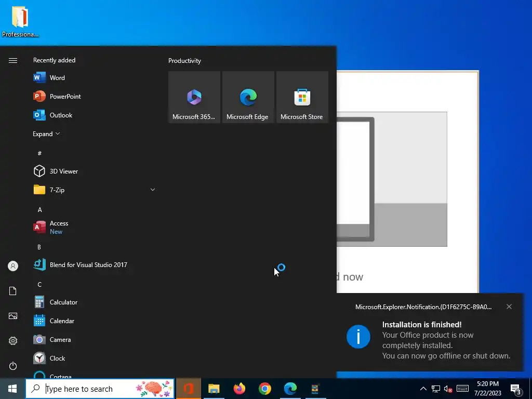Launch Firefox from the taskbar
The height and width of the screenshot is (399, 532).
pyautogui.click(x=240, y=389)
